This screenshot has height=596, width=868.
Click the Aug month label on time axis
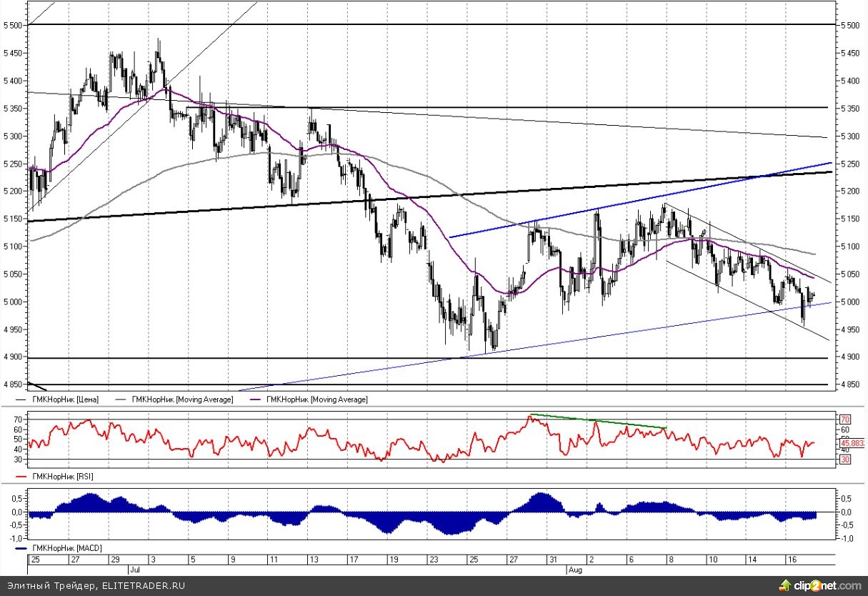pos(574,571)
